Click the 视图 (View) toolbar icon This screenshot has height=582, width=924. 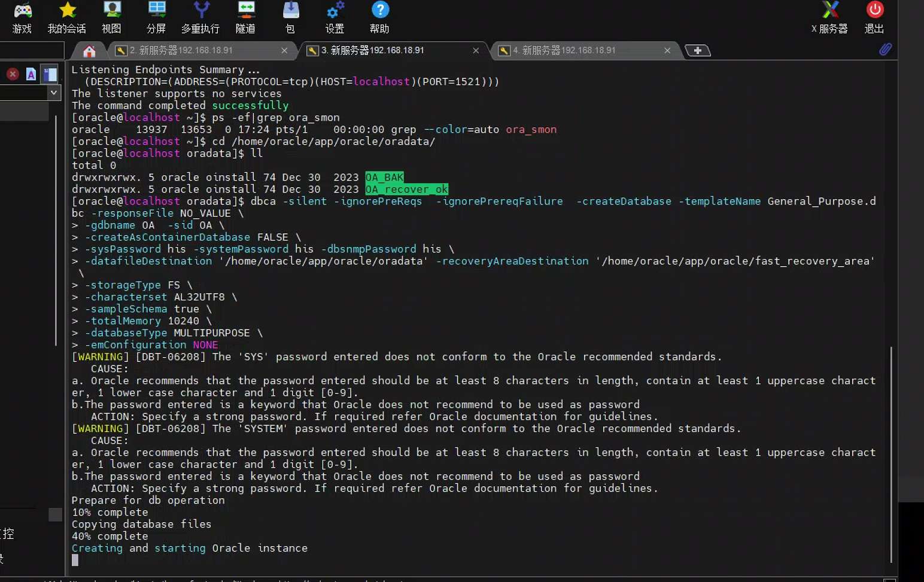coord(111,18)
